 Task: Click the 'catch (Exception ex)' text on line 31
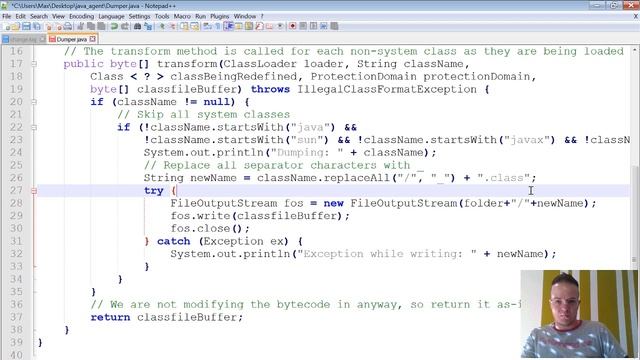tap(223, 241)
